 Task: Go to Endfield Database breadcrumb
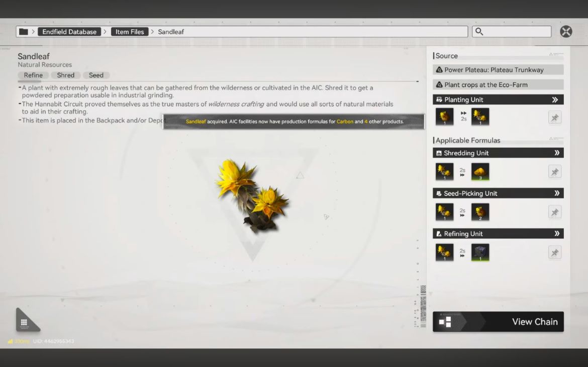(69, 32)
